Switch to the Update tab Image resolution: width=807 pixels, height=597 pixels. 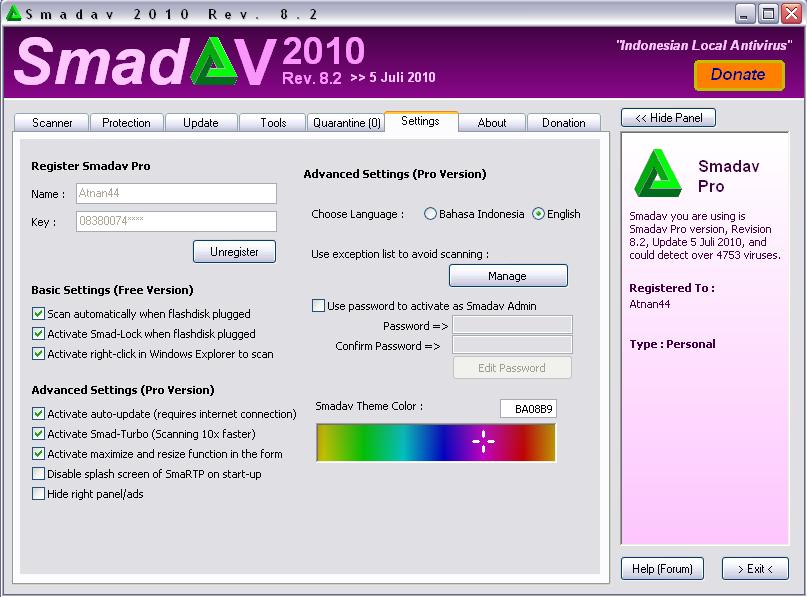(201, 122)
